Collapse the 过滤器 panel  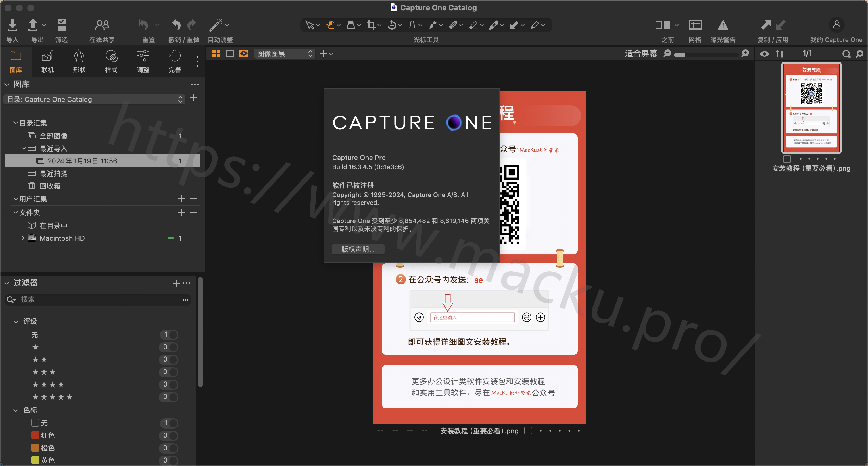pyautogui.click(x=7, y=283)
